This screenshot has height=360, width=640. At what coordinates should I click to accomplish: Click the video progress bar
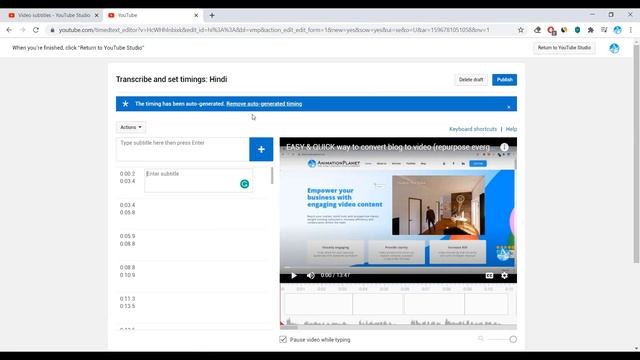pos(398,268)
